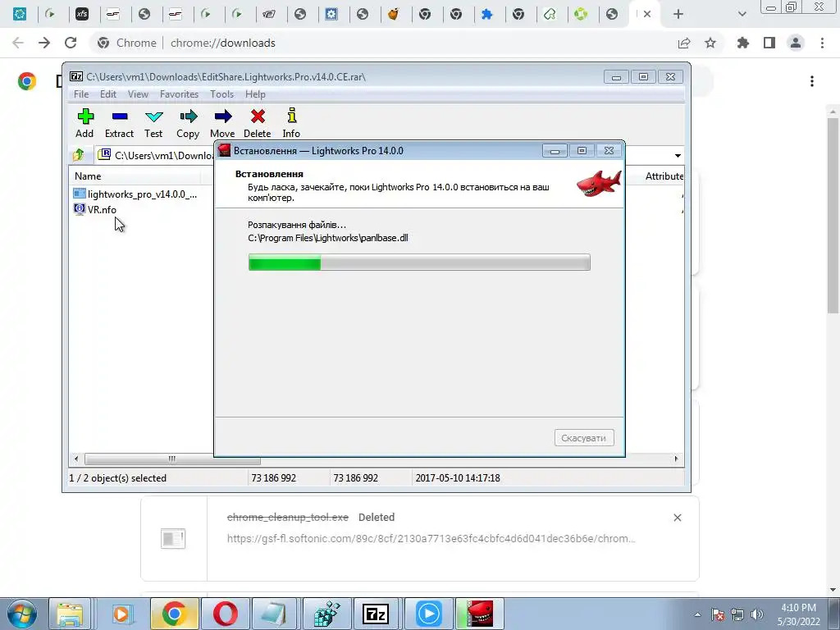
Task: Click the Add icon in 7-Zip toolbar
Action: tap(84, 123)
